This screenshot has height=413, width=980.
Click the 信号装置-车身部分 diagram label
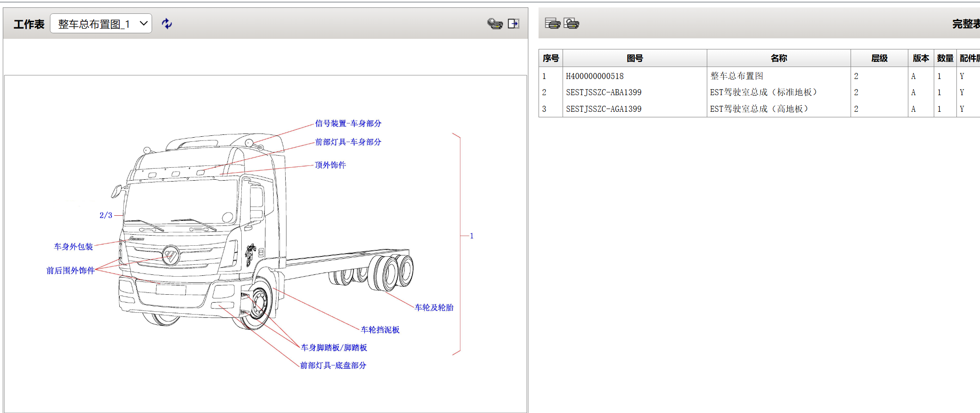[x=348, y=123]
